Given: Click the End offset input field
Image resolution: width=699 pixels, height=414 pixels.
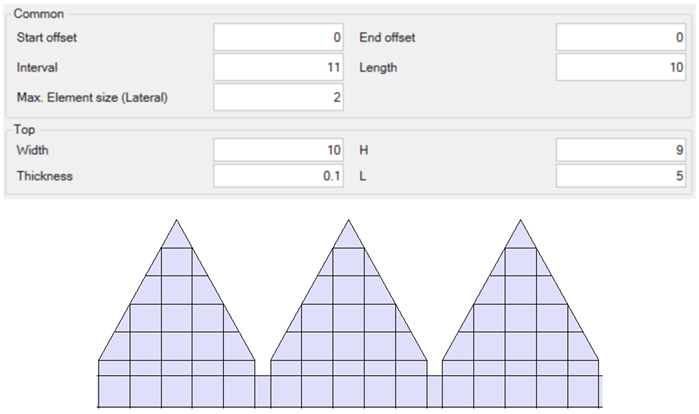Looking at the screenshot, I should (x=621, y=38).
